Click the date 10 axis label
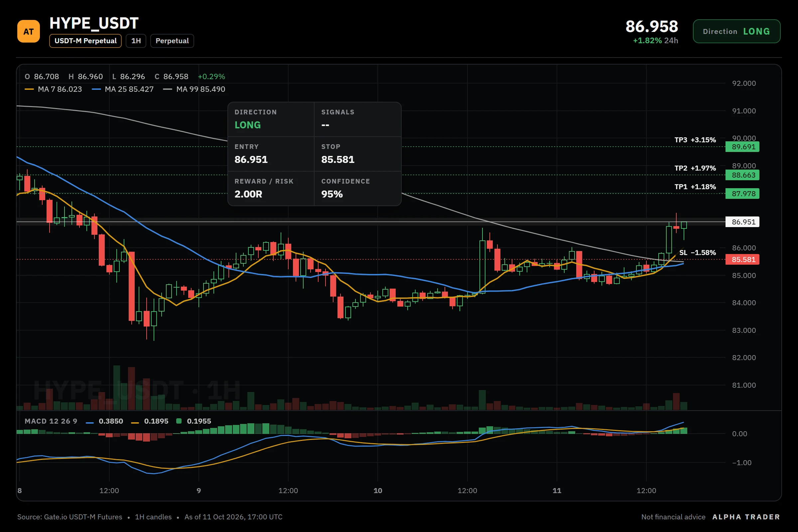Viewport: 798px width, 532px height. (x=378, y=491)
